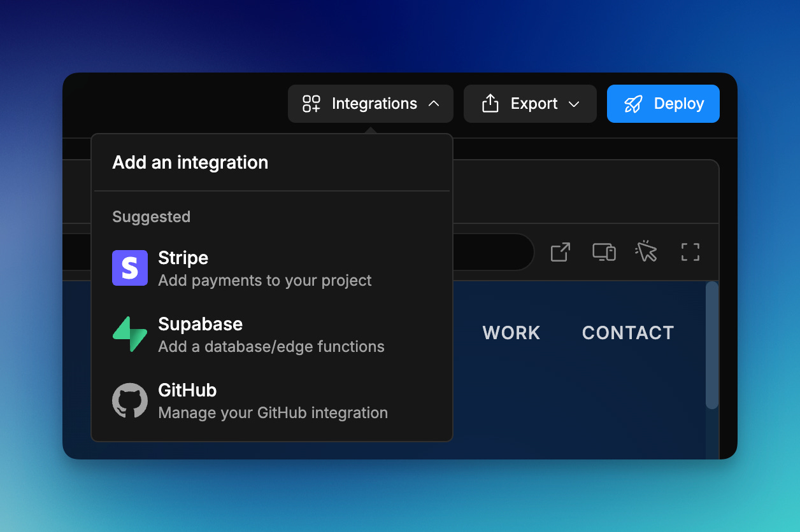Click the Export share icon
Viewport: 800px width, 532px height.
pos(490,103)
